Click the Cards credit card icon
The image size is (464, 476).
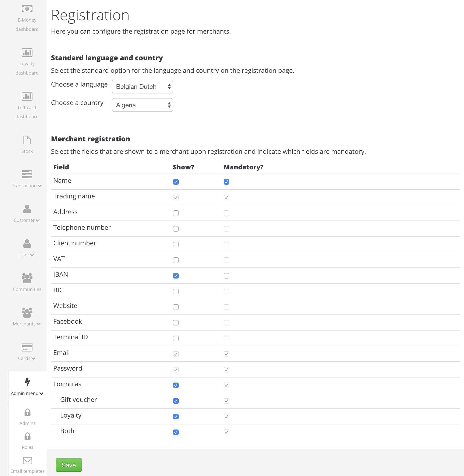[x=27, y=347]
